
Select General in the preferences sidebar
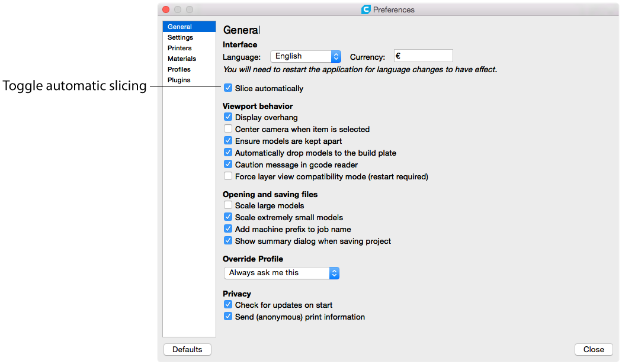(x=189, y=27)
